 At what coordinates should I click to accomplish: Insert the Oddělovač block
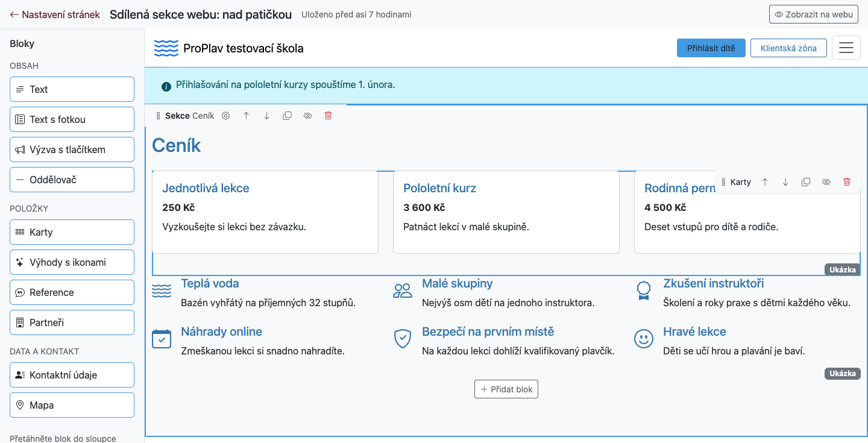click(x=72, y=180)
